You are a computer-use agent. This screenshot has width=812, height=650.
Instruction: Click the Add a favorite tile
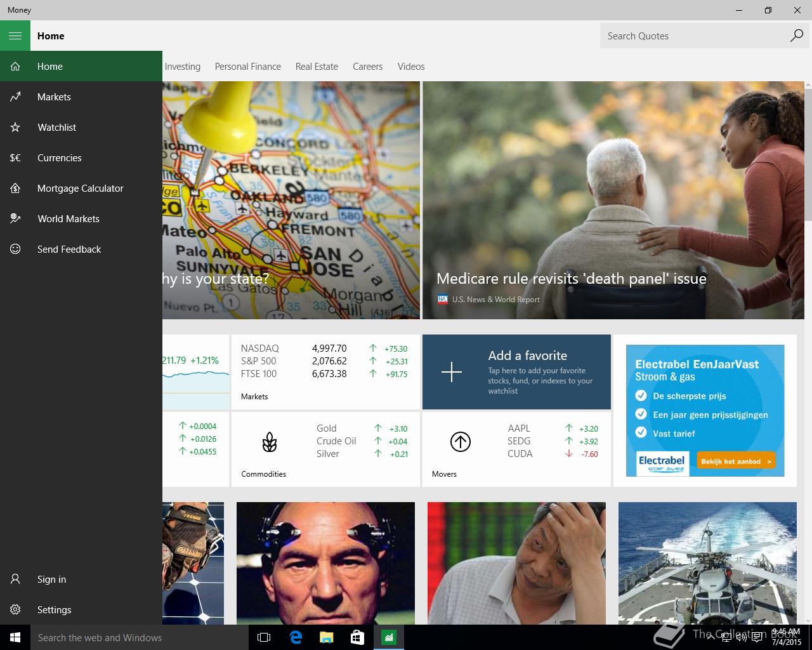516,372
